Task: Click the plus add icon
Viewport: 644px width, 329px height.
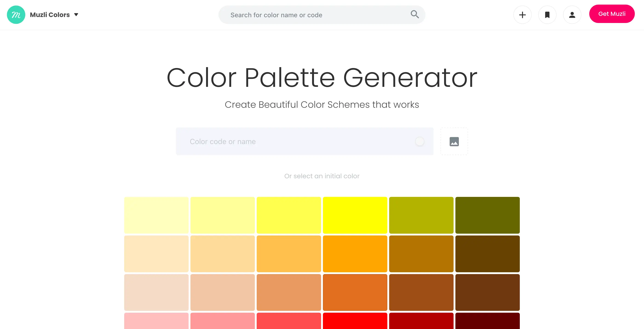Action: pos(522,15)
